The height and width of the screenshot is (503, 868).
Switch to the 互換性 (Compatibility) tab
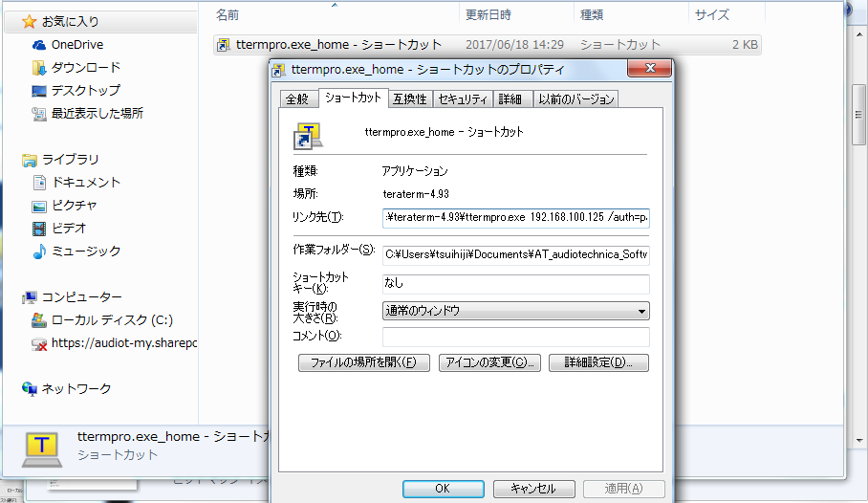(410, 98)
